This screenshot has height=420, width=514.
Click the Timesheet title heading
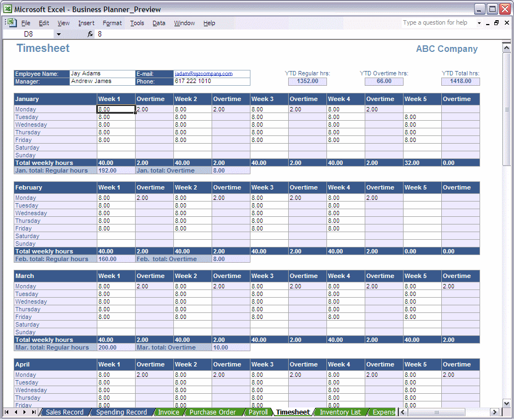click(x=43, y=49)
